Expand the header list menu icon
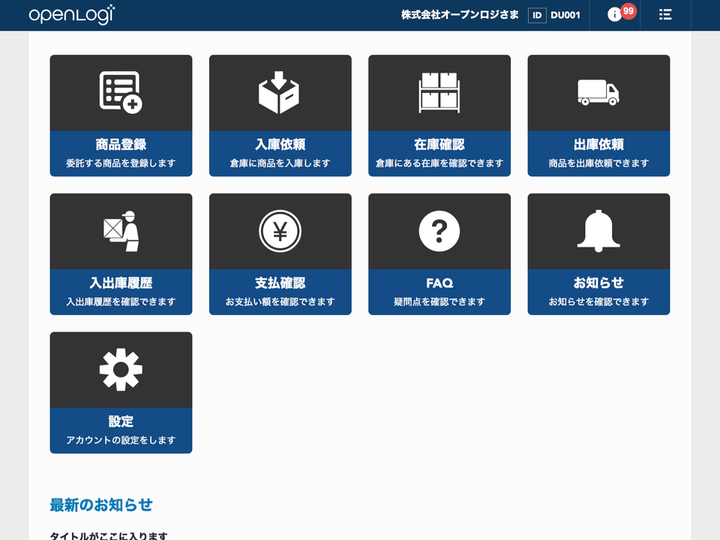This screenshot has width=720, height=540. coord(665,15)
